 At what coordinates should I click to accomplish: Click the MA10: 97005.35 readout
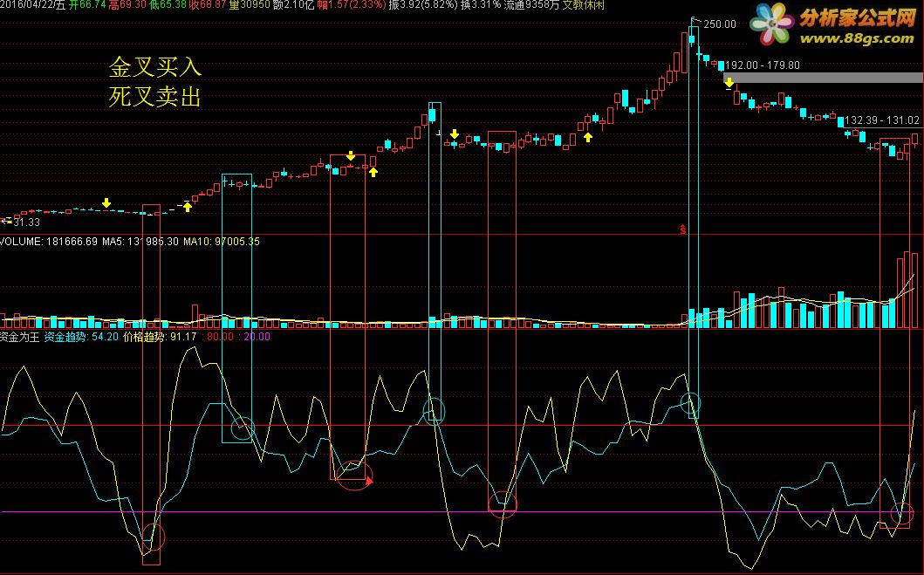pos(222,242)
